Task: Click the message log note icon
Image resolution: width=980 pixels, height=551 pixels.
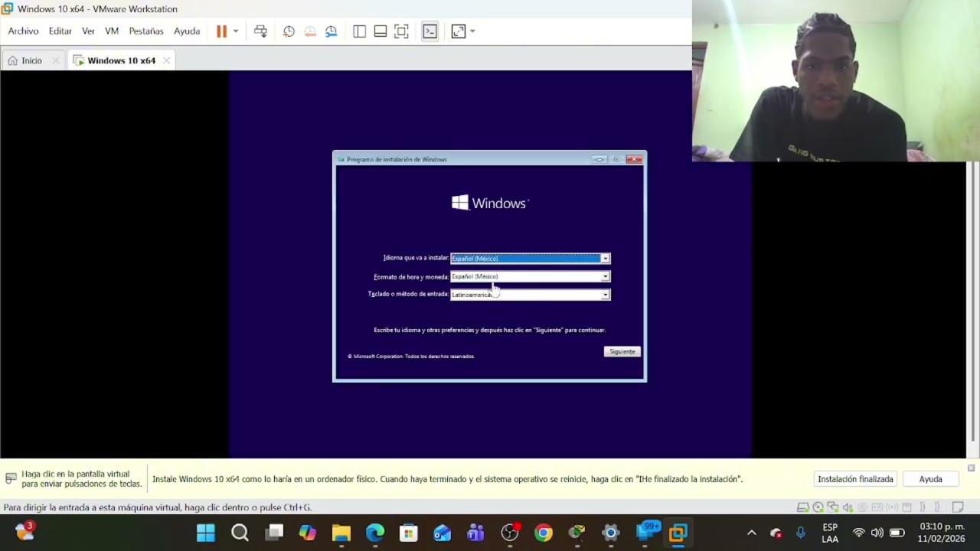Action: tap(959, 507)
